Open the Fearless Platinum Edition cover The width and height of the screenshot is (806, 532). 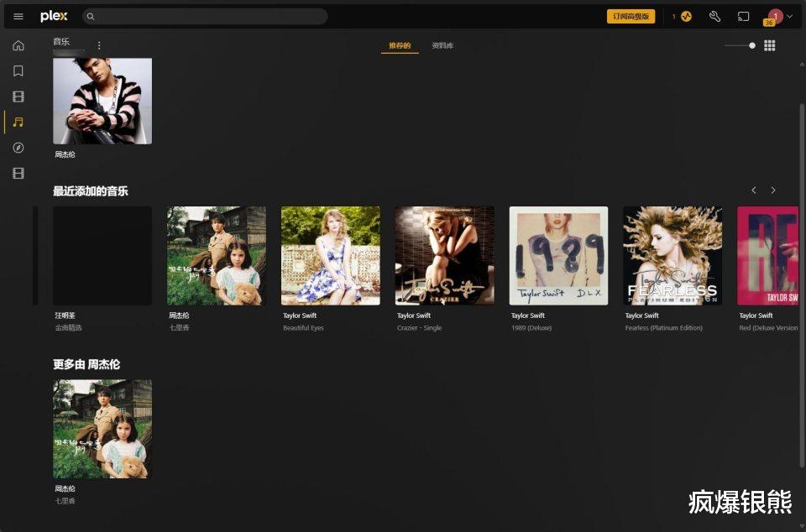(x=673, y=256)
